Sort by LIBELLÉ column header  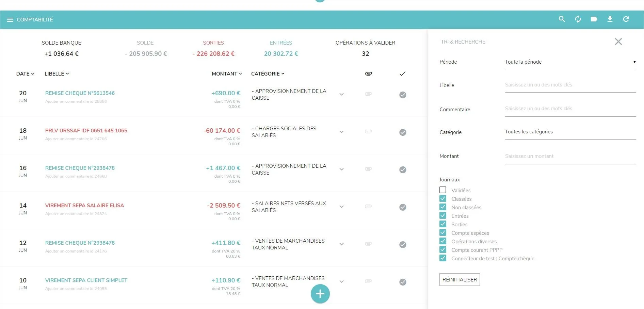click(x=57, y=74)
